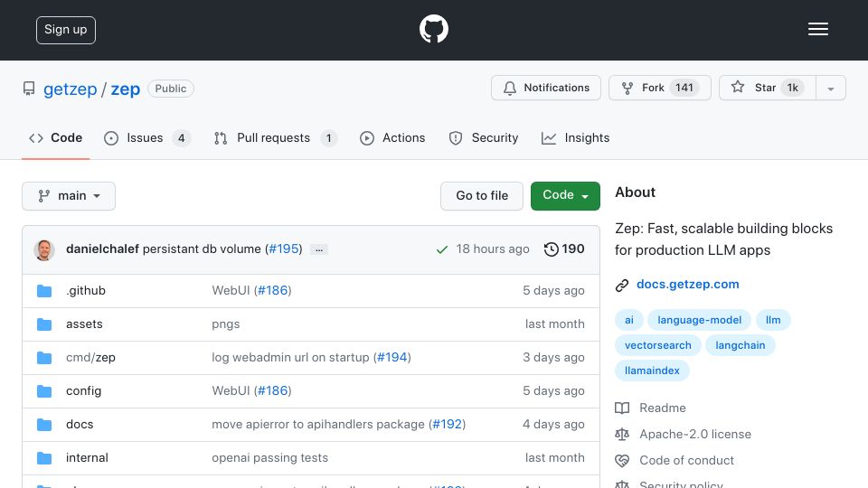Open the 190 commits history
Screen dimensions: 868x488
[564, 249]
